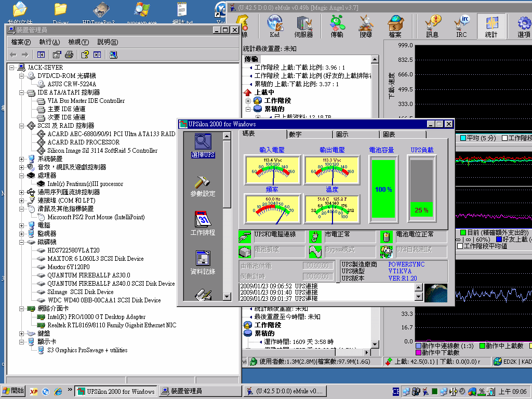Click the UPS負載 25% load gauge
532x399 pixels.
click(x=421, y=189)
